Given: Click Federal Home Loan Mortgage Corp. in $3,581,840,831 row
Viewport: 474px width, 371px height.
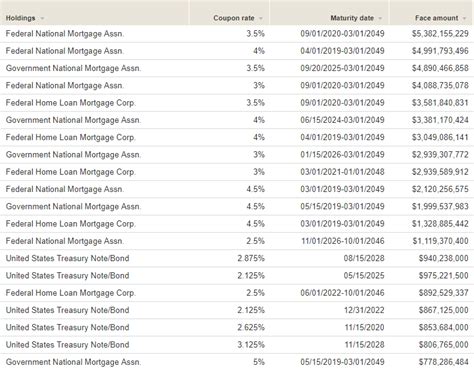Looking at the screenshot, I should pos(71,103).
